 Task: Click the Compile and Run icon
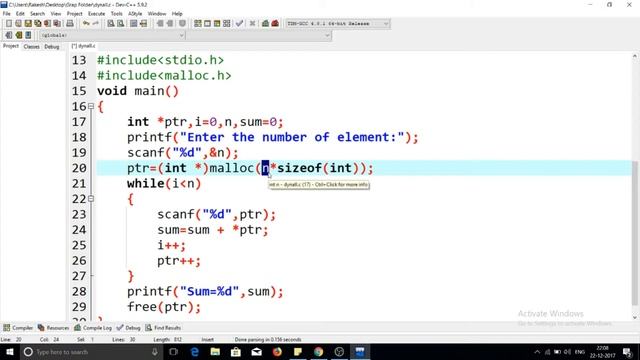pyautogui.click(x=217, y=24)
